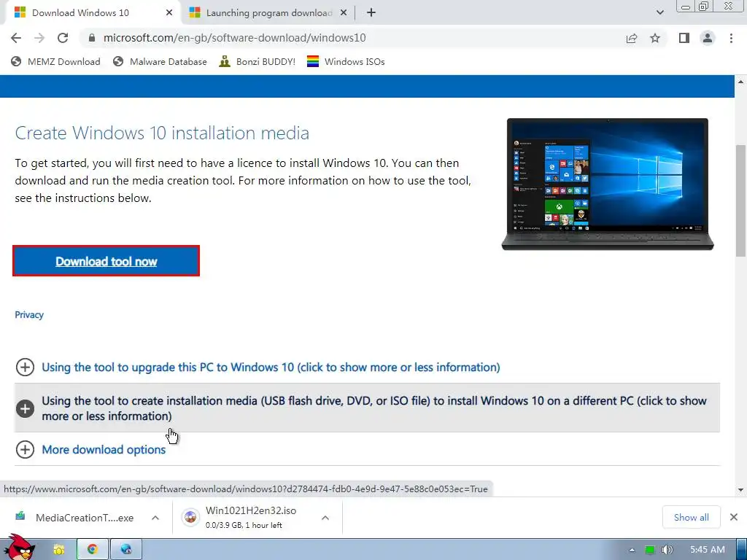Click the Chrome taskbar icon

pos(93,550)
